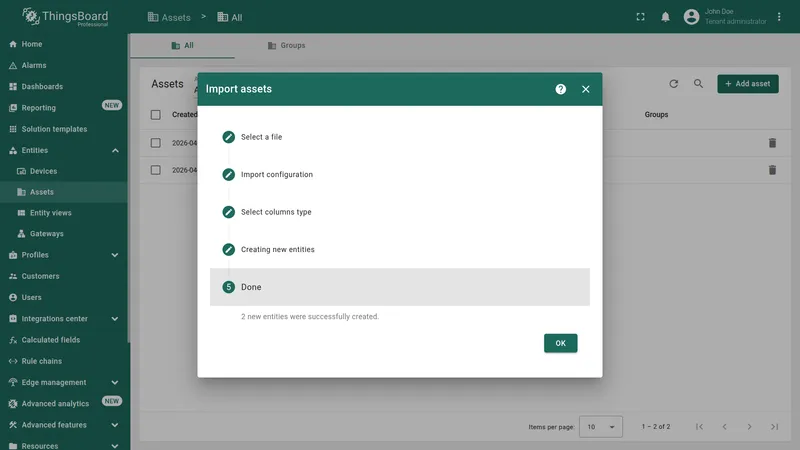Go to the next page
This screenshot has width=800, height=450.
749,427
